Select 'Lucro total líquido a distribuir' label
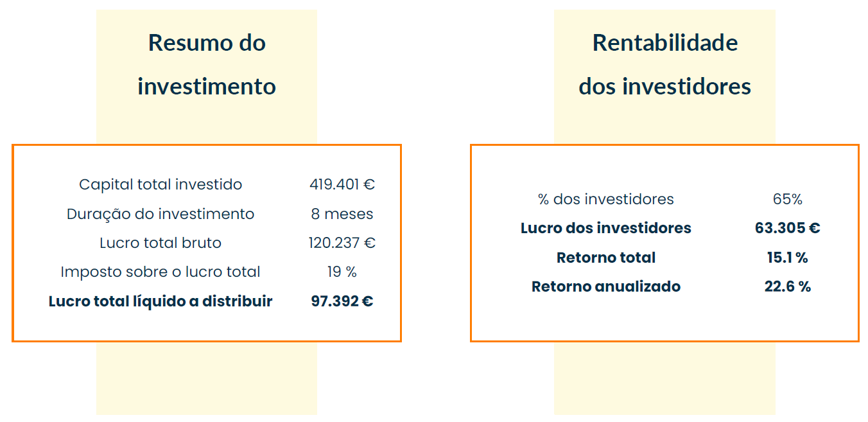Image resolution: width=868 pixels, height=422 pixels. 161,301
